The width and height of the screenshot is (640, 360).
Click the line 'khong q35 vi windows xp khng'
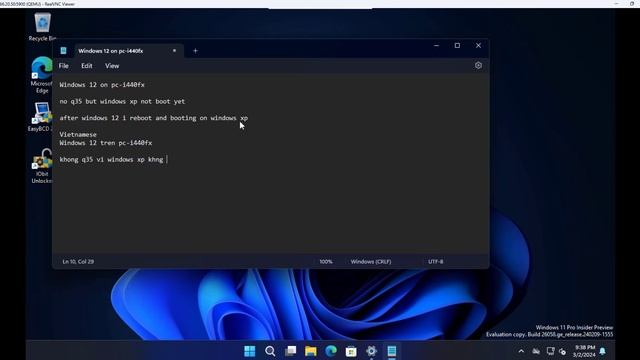[x=111, y=160]
